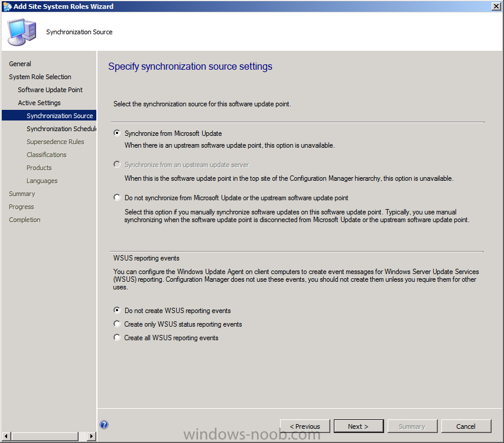Click 'When there is an upstream software update point' note

pos(229,145)
